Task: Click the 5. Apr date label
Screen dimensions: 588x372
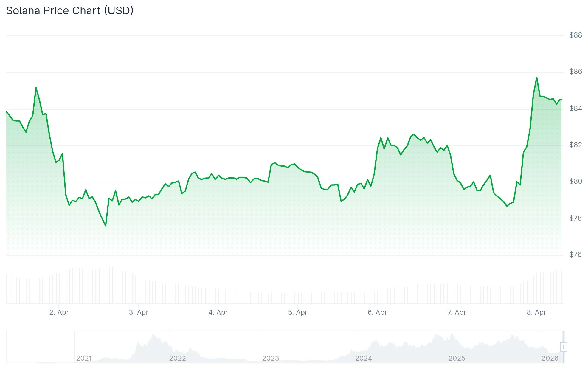Action: 298,312
